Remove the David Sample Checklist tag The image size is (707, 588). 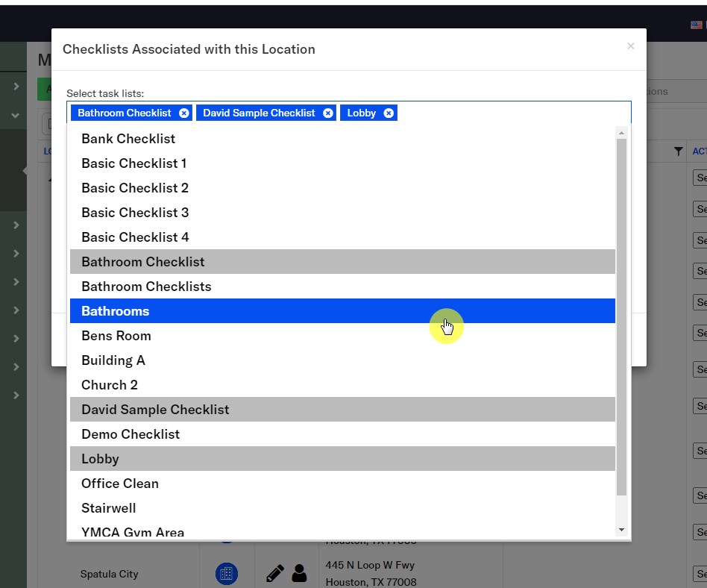327,113
